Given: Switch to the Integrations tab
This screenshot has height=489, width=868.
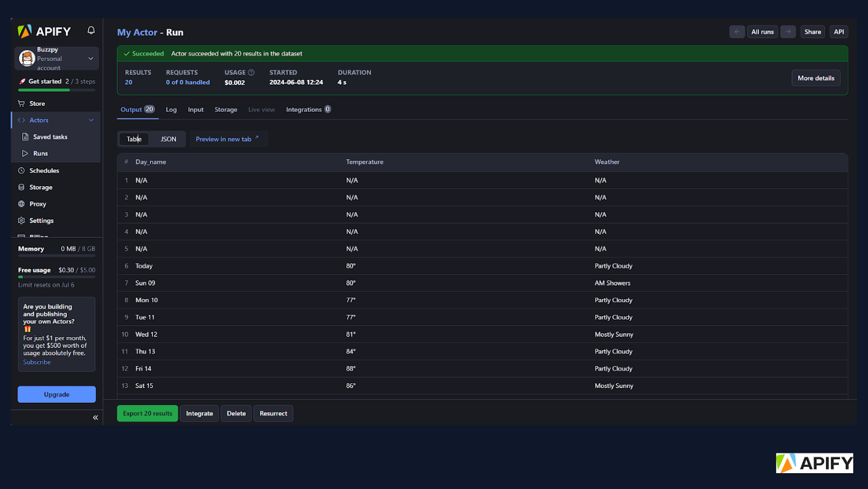Looking at the screenshot, I should 309,110.
